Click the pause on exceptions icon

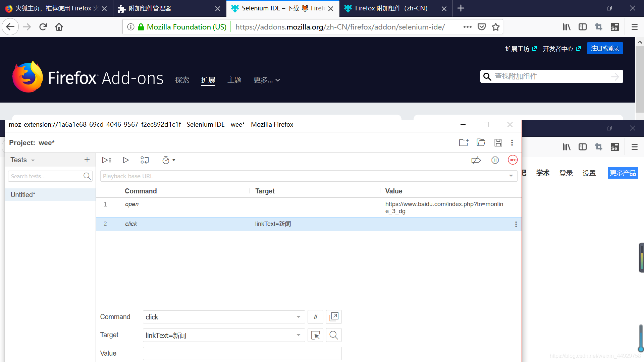[x=495, y=160]
